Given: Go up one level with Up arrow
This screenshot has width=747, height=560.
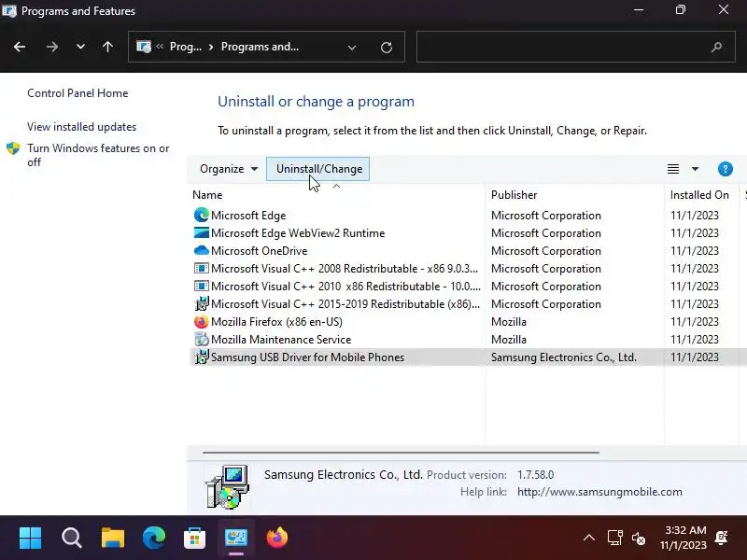Looking at the screenshot, I should coord(107,47).
